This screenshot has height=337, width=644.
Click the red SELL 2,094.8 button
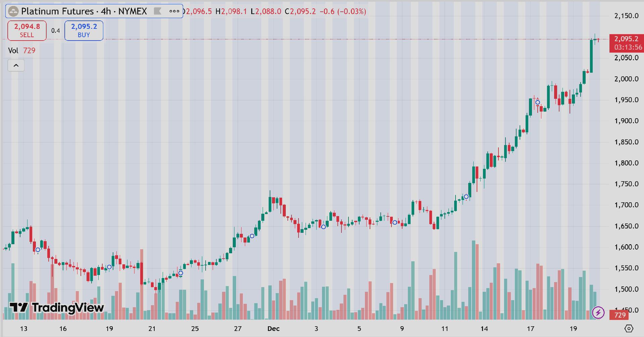(x=27, y=30)
